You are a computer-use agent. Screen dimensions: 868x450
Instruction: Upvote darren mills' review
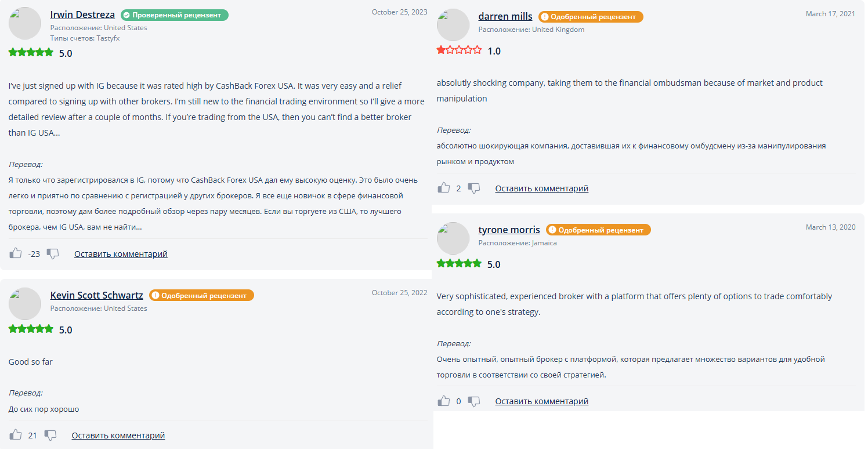pos(444,188)
